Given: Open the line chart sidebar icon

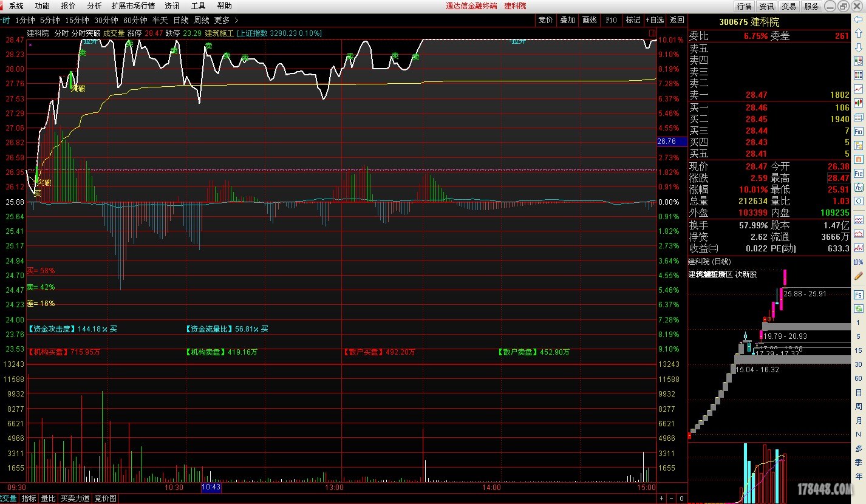Looking at the screenshot, I should pos(859,89).
